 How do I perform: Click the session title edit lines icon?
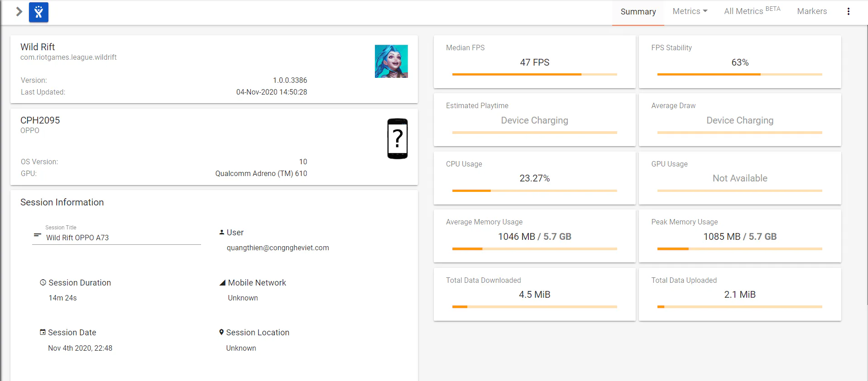[38, 235]
